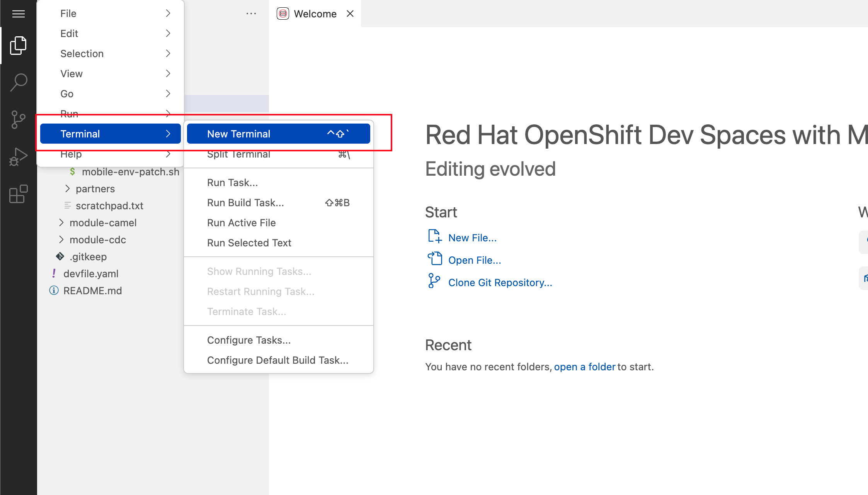Choose Run Build Task...
The image size is (868, 495).
pos(279,203)
